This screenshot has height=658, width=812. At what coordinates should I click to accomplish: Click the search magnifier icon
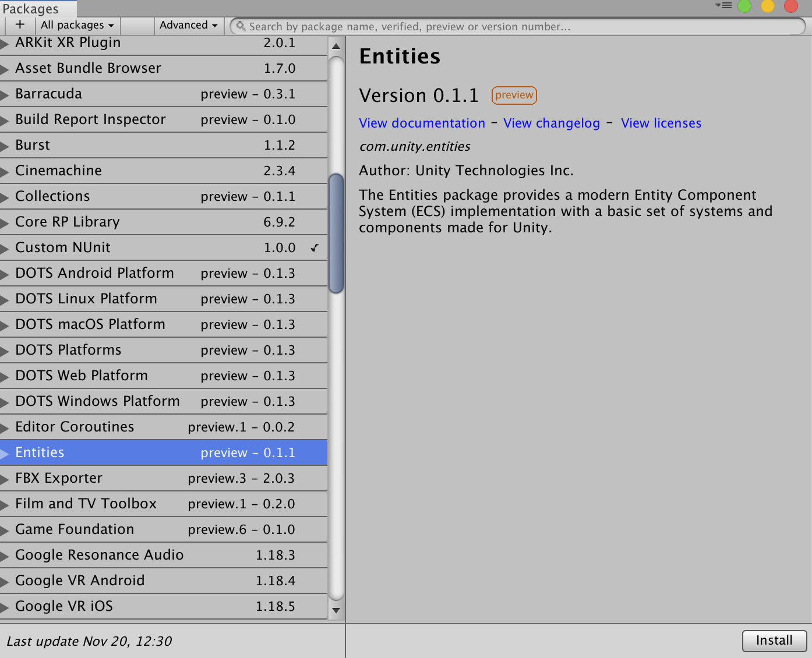tap(241, 26)
